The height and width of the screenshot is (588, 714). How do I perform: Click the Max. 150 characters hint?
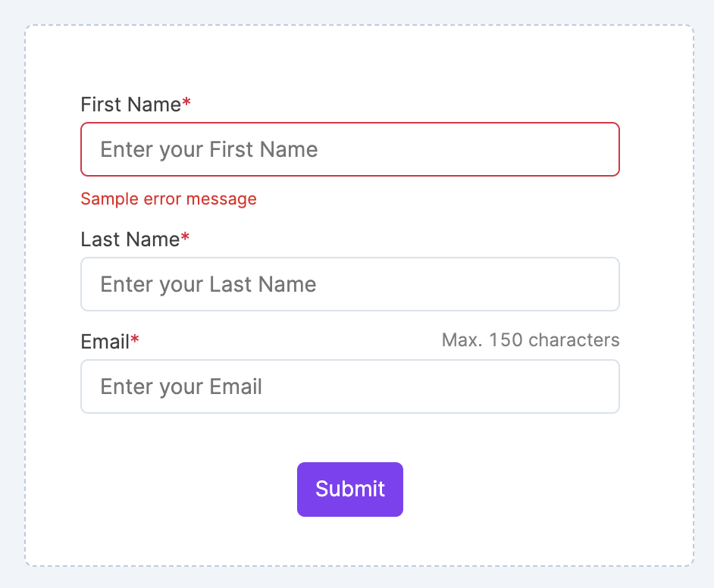pos(530,340)
